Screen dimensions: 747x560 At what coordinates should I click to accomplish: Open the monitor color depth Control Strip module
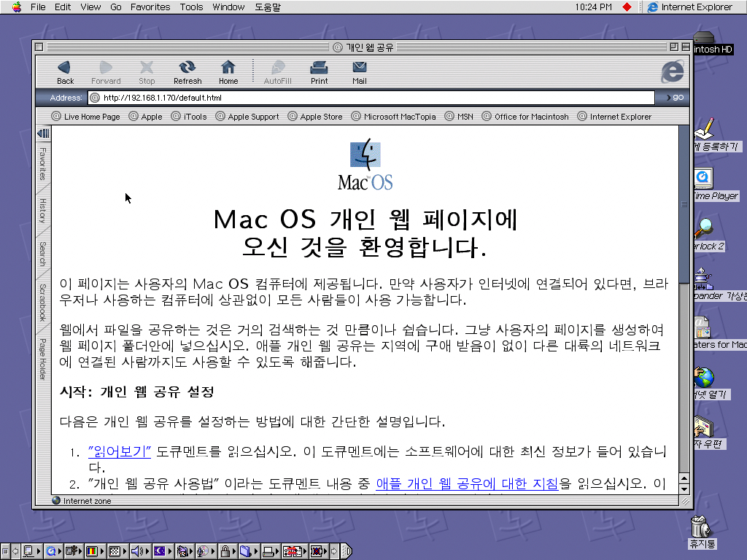pyautogui.click(x=93, y=551)
